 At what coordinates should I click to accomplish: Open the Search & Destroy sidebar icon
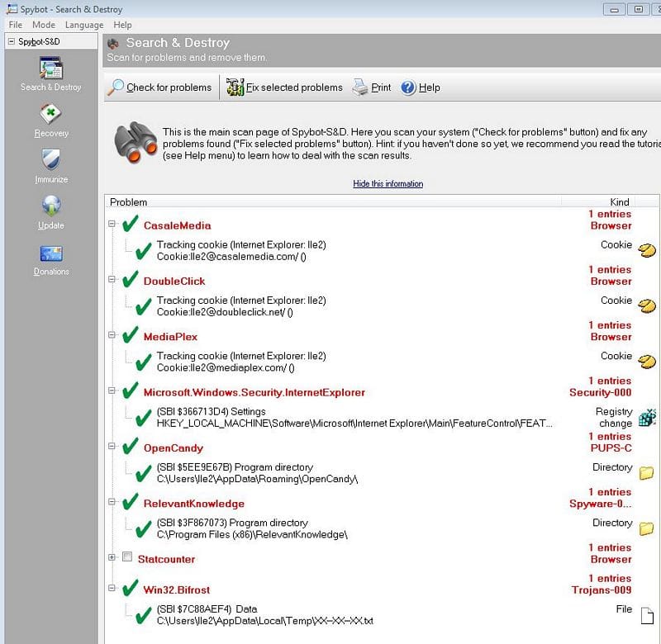[51, 69]
